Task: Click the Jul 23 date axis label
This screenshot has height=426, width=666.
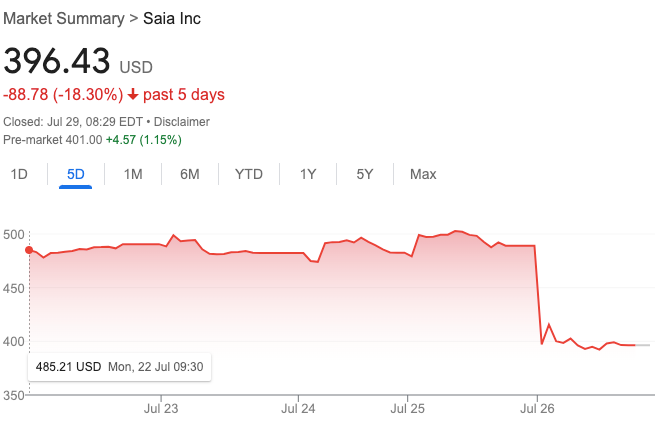Action: tap(161, 408)
